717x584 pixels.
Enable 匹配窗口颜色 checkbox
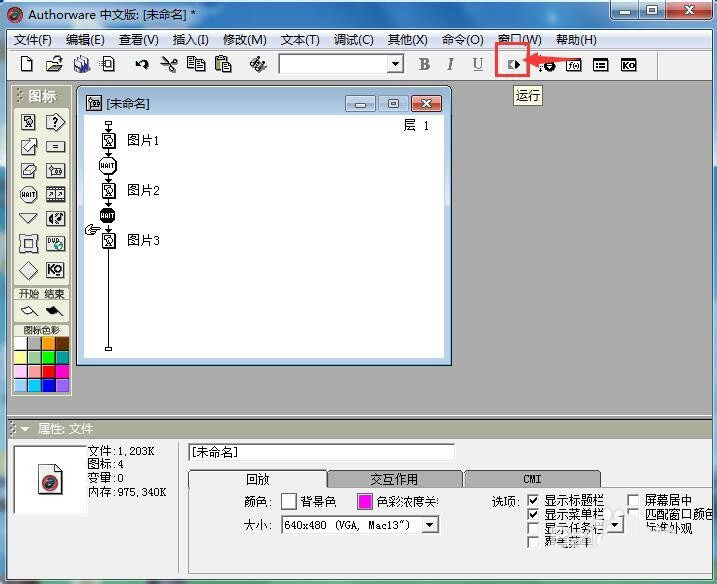(x=633, y=513)
